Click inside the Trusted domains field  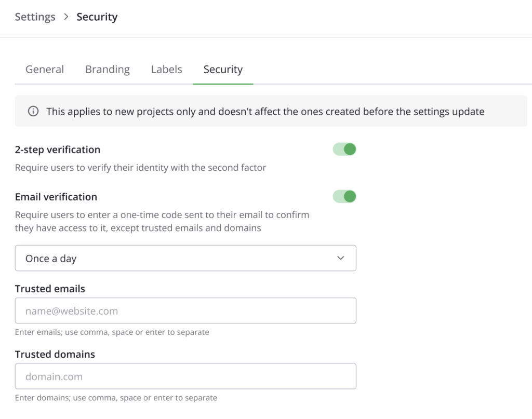tap(185, 376)
